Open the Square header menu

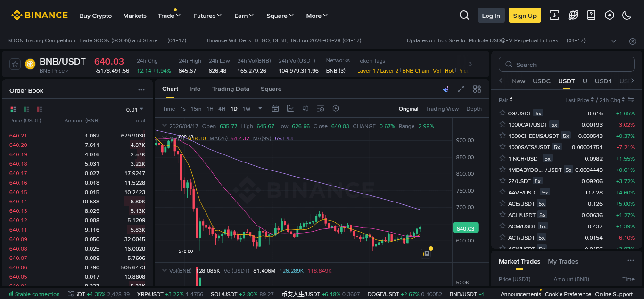[280, 16]
